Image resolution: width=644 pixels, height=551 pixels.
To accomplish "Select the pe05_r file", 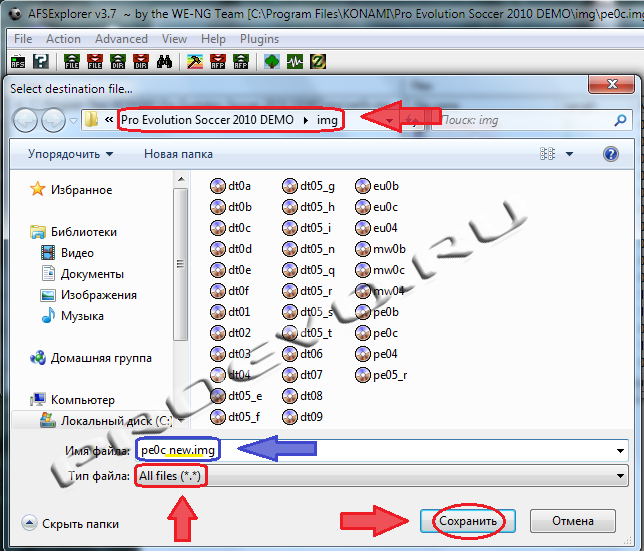I will click(382, 375).
